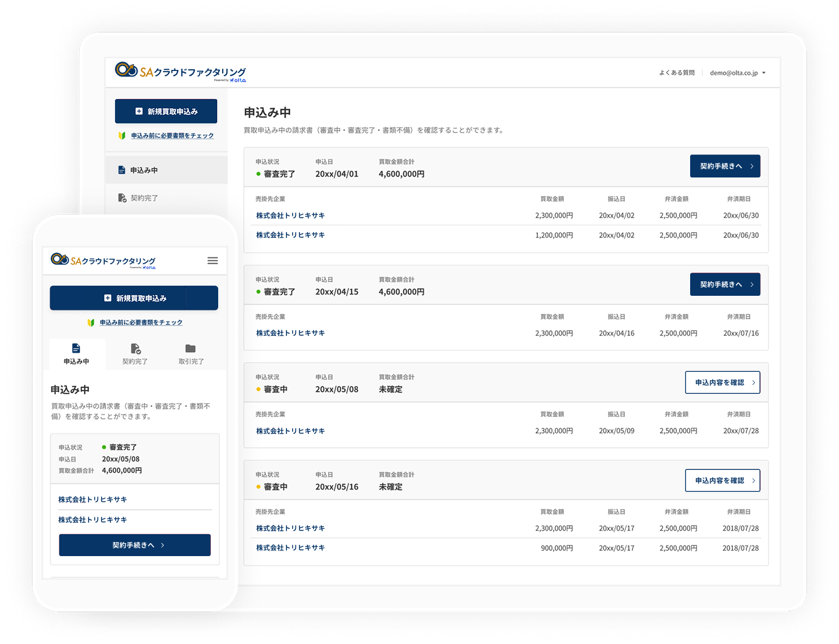
Task: Open the よくある質問 link in header
Action: point(677,73)
